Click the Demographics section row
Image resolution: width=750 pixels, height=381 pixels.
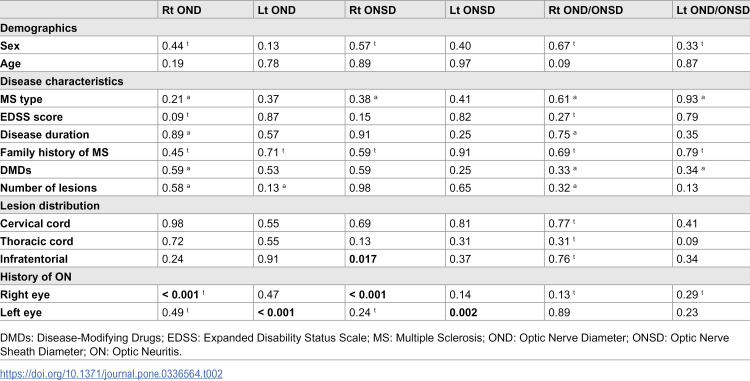click(x=375, y=28)
